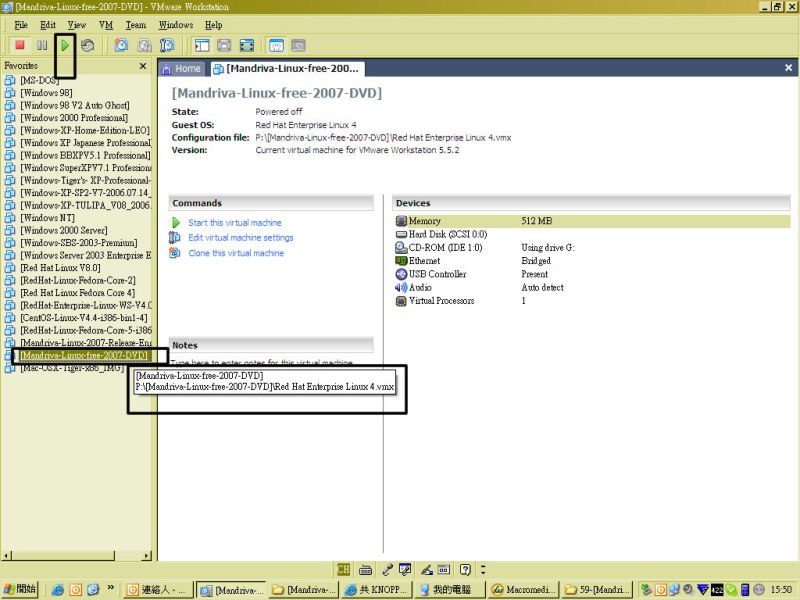Click the green start arrow icon in Commands
This screenshot has height=600, width=800.
[176, 222]
